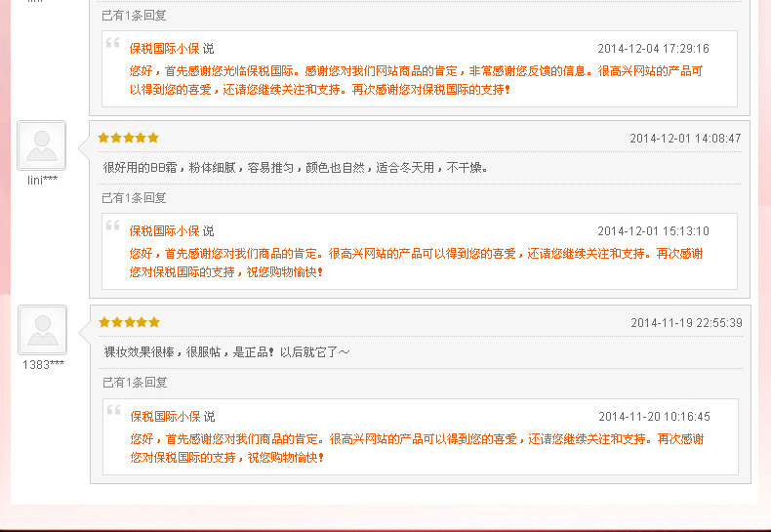Click timestamp 2014-11-20 10:16:45
The height and width of the screenshot is (532, 771).
tap(654, 417)
